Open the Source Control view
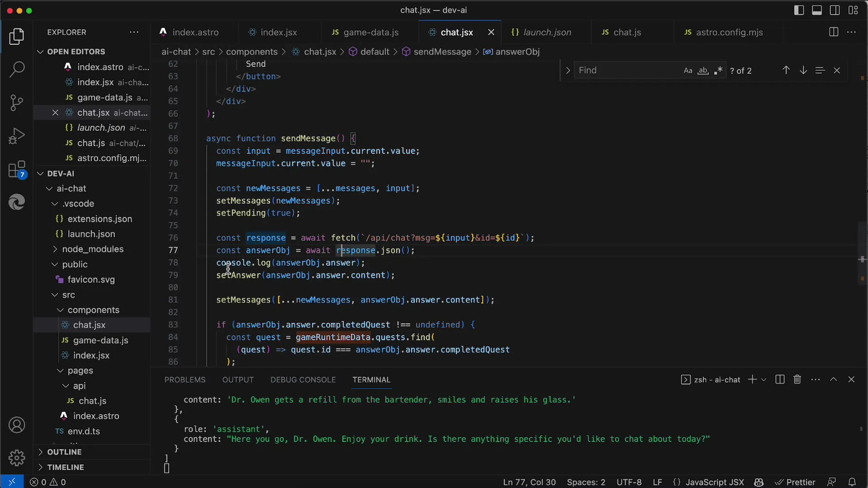Viewport: 868px width, 488px height. (x=17, y=103)
